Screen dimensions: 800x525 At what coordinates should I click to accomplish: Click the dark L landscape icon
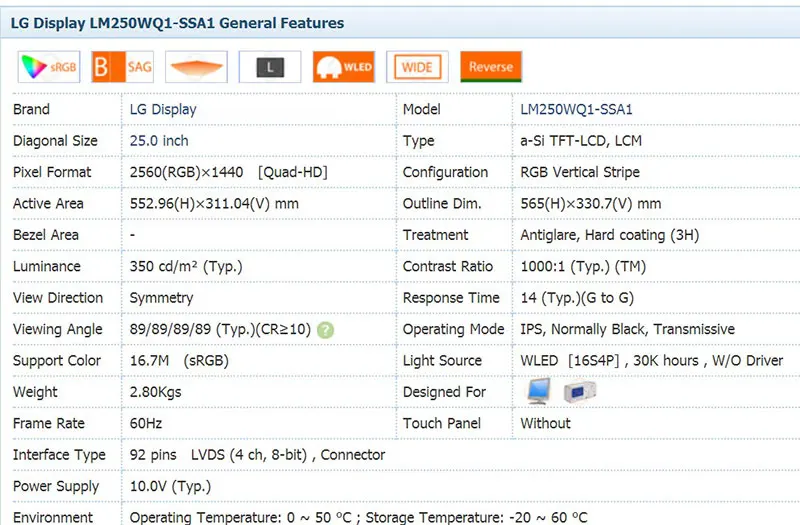pos(270,67)
